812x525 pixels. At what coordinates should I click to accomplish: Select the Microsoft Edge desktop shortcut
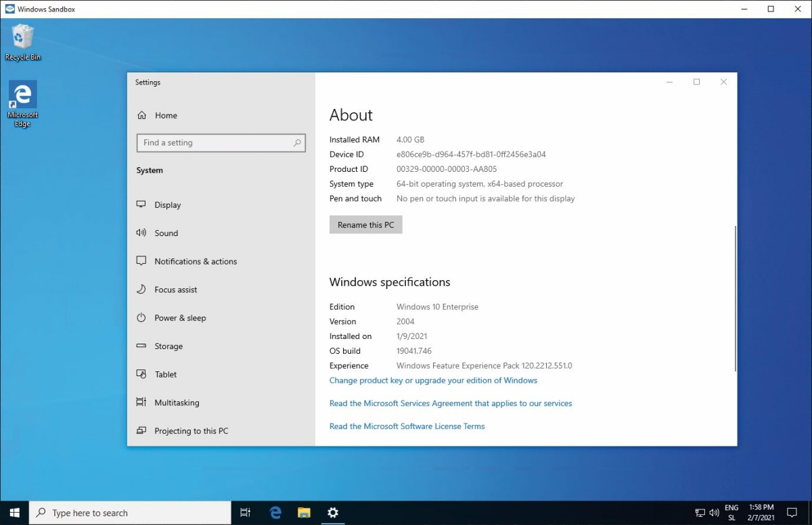(23, 104)
